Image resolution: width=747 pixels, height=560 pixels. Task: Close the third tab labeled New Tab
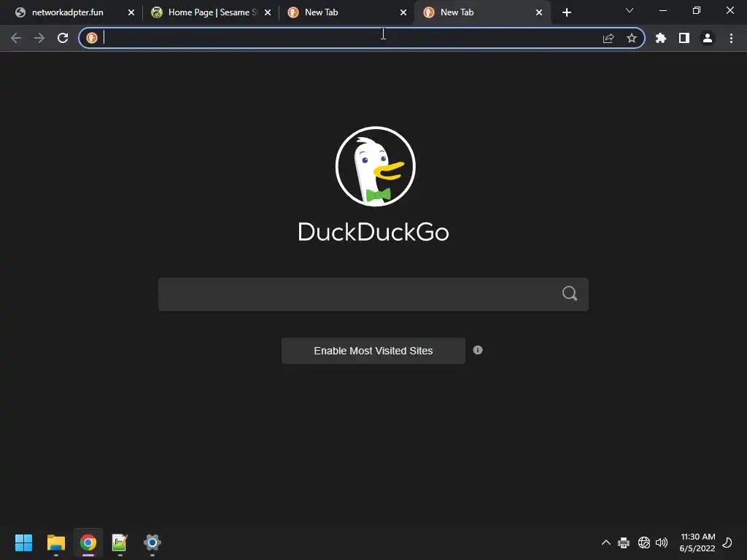click(x=403, y=12)
